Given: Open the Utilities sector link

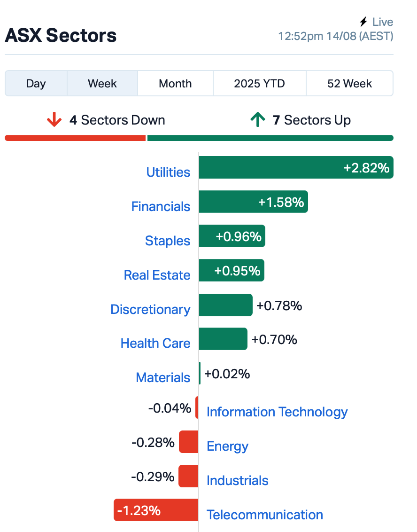Looking at the screenshot, I should (x=168, y=172).
